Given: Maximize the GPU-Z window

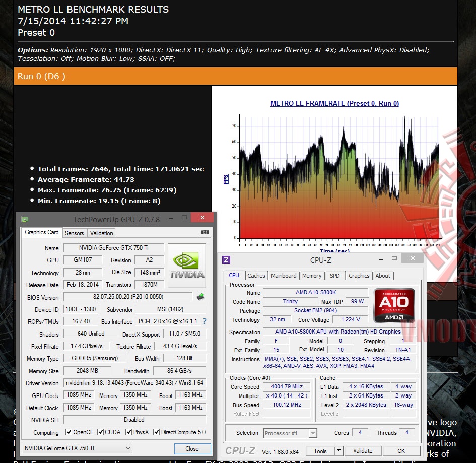Looking at the screenshot, I should pos(184,217).
